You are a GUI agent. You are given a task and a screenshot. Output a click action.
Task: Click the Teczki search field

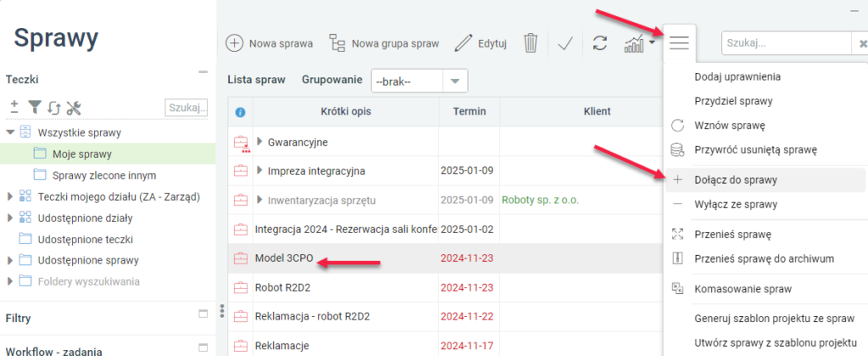pyautogui.click(x=186, y=108)
